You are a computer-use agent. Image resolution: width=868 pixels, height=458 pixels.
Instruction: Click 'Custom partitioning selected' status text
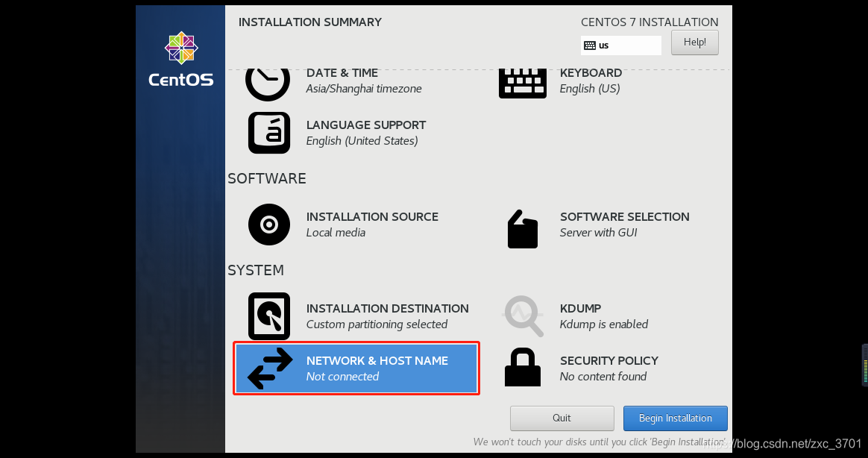pos(377,324)
